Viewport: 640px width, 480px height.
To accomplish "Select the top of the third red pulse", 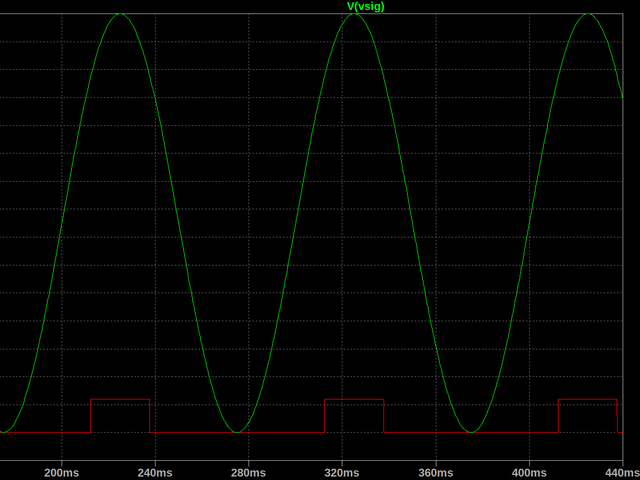I will coord(587,399).
